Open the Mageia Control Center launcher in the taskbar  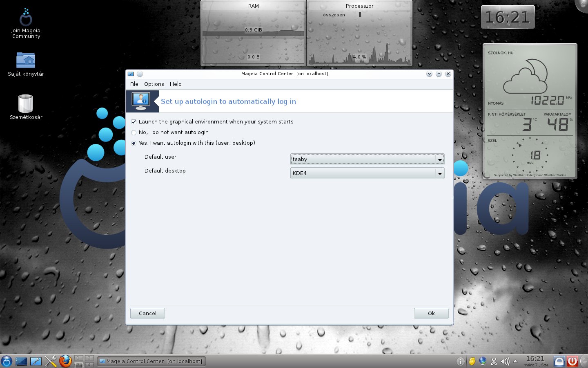(36, 361)
